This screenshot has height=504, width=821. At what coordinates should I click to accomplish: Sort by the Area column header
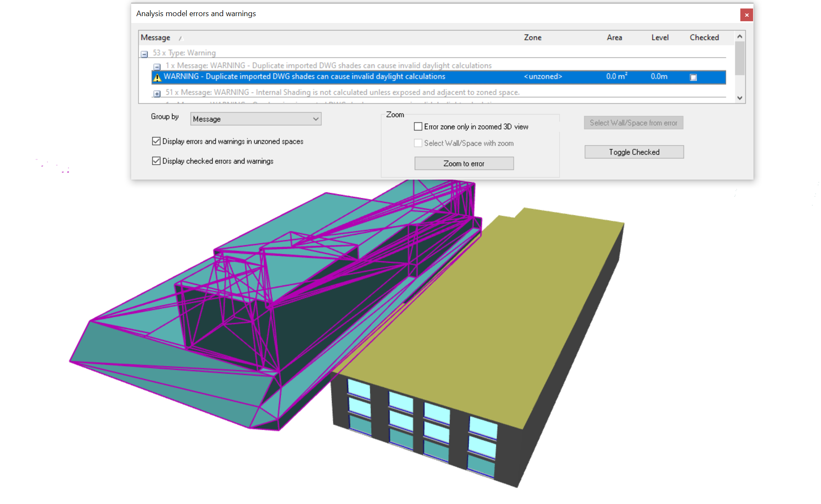point(614,37)
